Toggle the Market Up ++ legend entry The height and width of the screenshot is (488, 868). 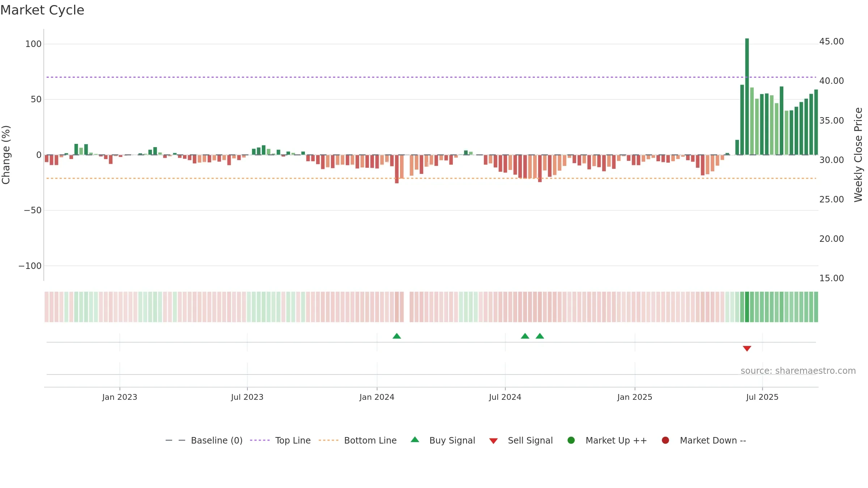click(x=607, y=440)
